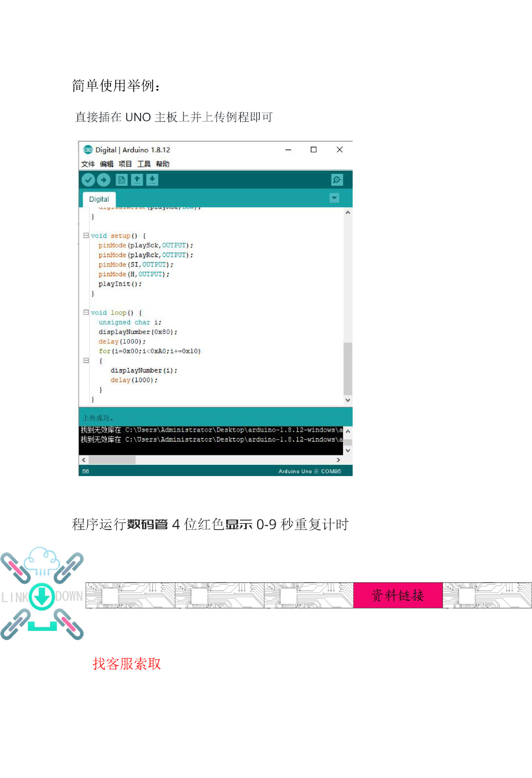Screen dimensions: 532x778
Task: Click the Arduino logo in title bar
Action: [x=88, y=150]
